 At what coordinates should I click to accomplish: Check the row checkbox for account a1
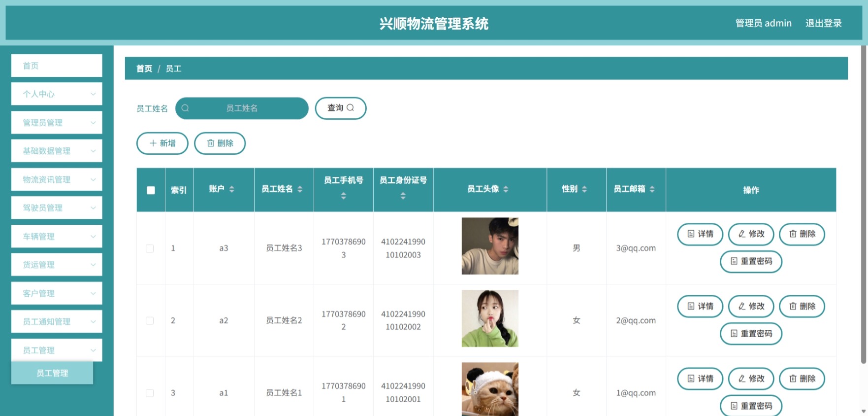(150, 393)
